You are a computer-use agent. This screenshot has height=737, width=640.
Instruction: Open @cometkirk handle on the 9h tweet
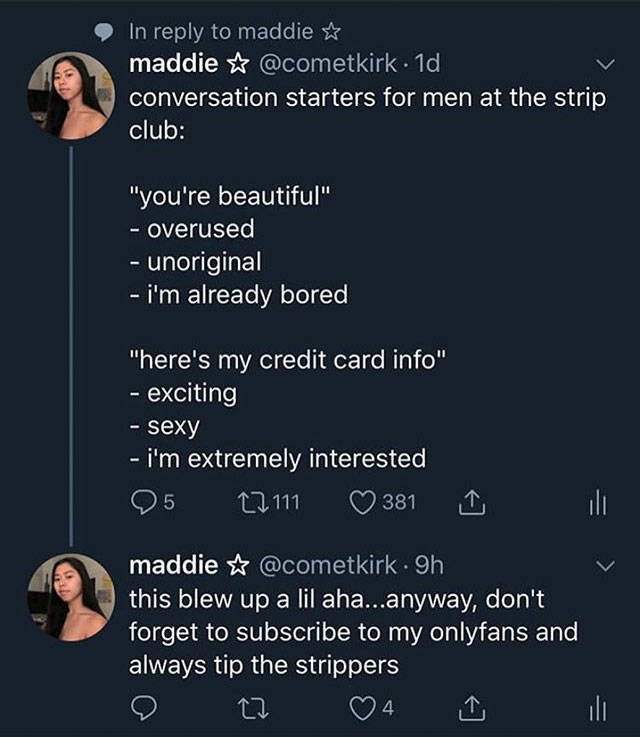328,566
